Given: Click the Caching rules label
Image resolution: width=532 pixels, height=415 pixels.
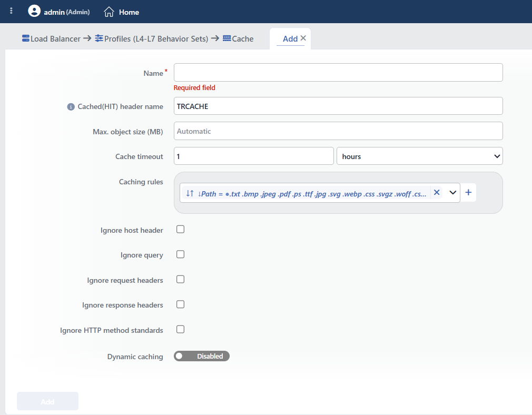Looking at the screenshot, I should (x=141, y=182).
